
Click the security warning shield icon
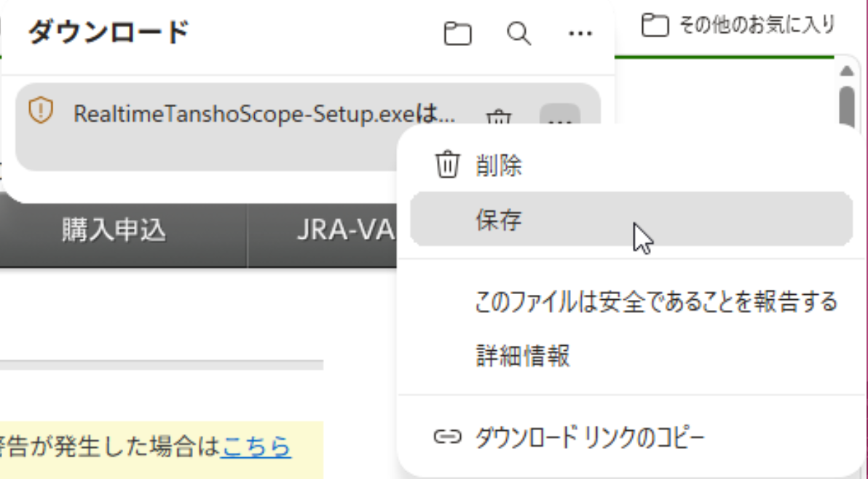pyautogui.click(x=41, y=110)
